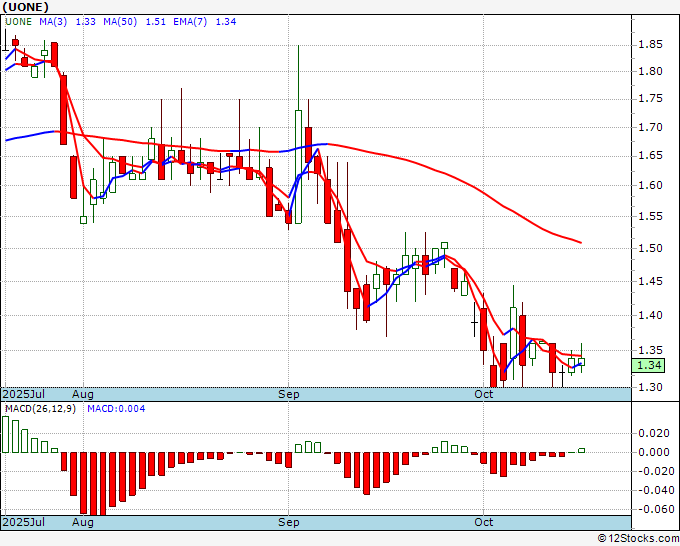Click the latest green MACD histogram bar
The height and width of the screenshot is (546, 680).
581,451
